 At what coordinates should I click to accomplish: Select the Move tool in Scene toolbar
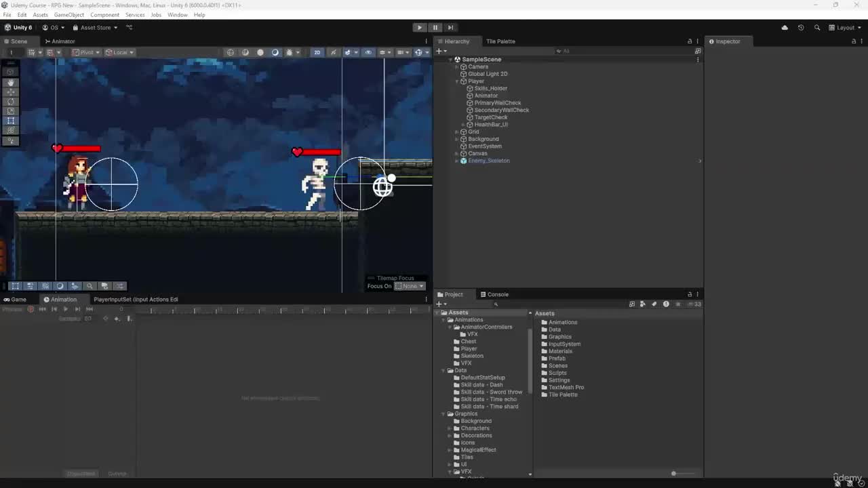[x=11, y=91]
